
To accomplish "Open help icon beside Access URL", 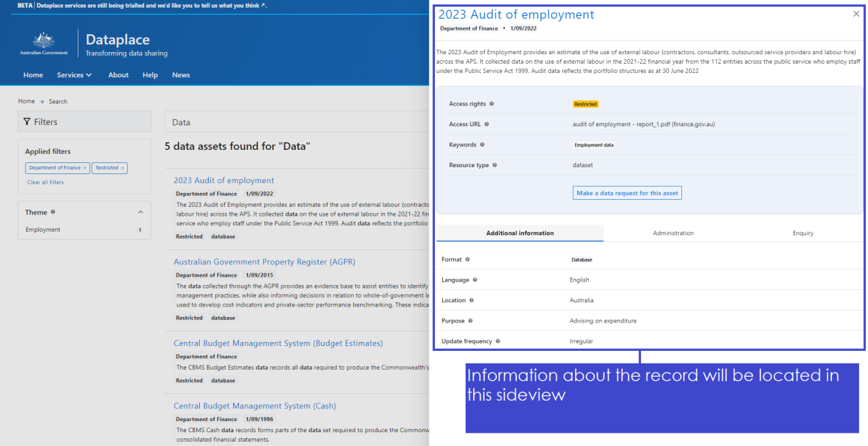I will (486, 124).
